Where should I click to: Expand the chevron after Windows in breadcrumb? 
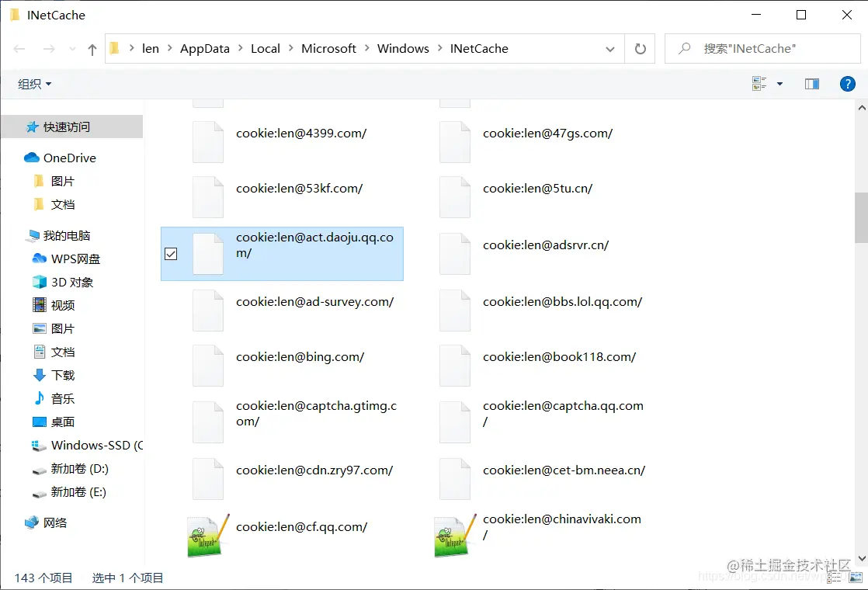point(439,48)
